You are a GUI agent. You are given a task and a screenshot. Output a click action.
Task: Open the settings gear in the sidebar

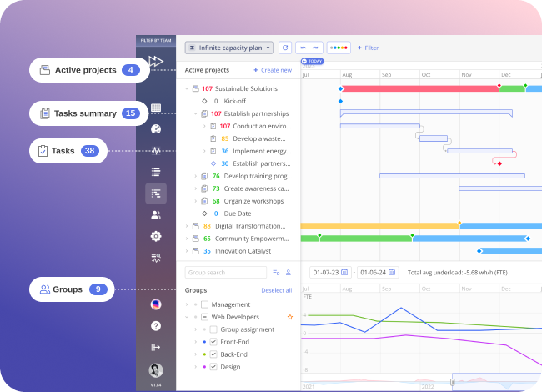(x=156, y=236)
